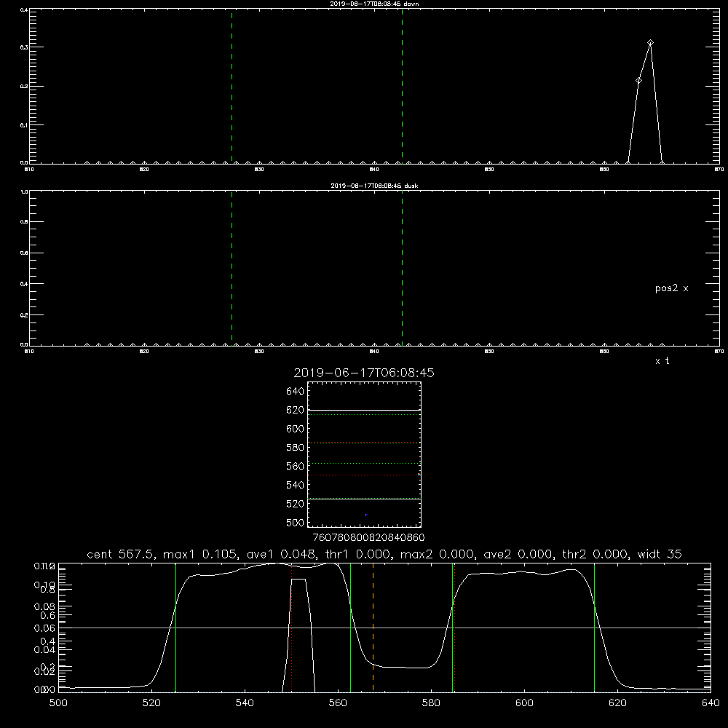This screenshot has width=728, height=728.
Task: Click the diamond marker at the dawn peak
Action: [650, 43]
